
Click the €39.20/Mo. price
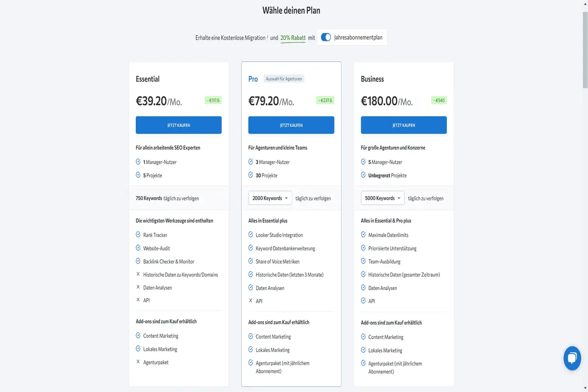pos(159,101)
